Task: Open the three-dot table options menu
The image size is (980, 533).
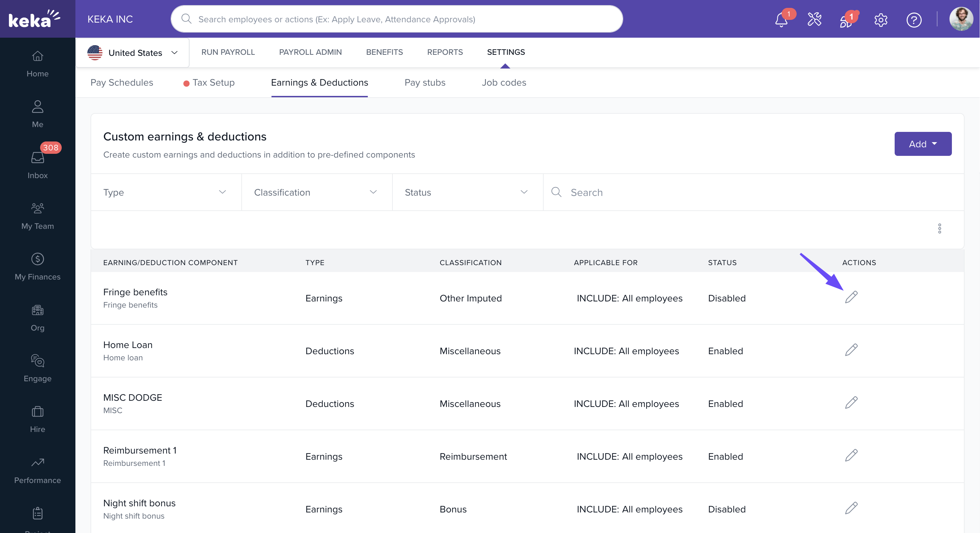Action: [x=939, y=228]
